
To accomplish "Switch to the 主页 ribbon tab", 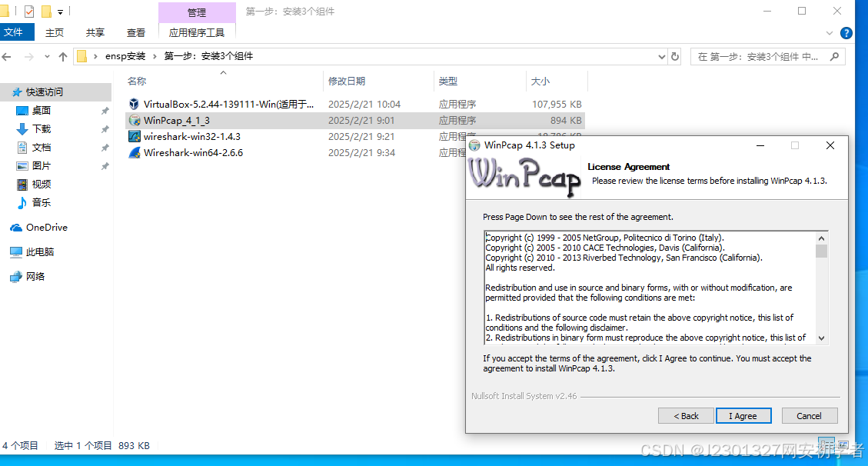I will pos(55,32).
